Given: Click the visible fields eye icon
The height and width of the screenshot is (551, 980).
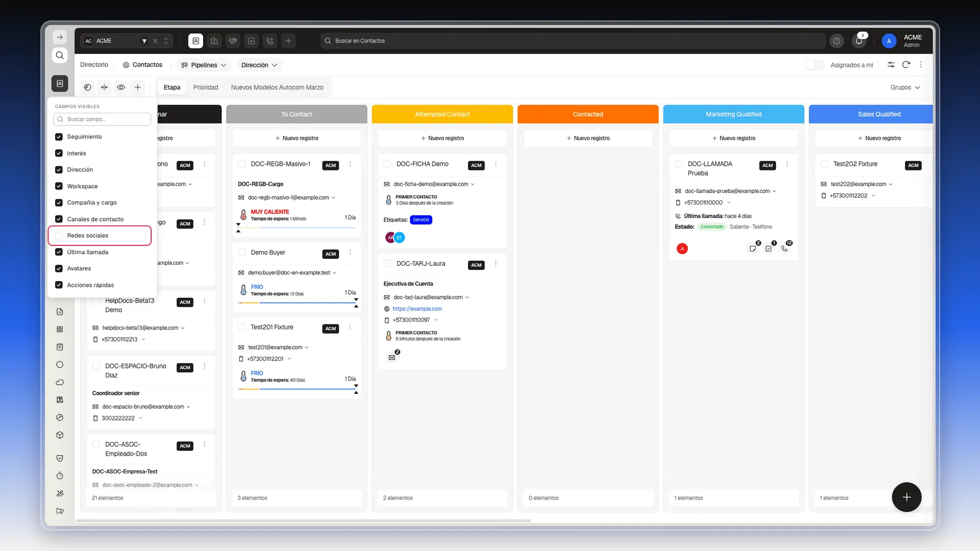Looking at the screenshot, I should (x=121, y=87).
